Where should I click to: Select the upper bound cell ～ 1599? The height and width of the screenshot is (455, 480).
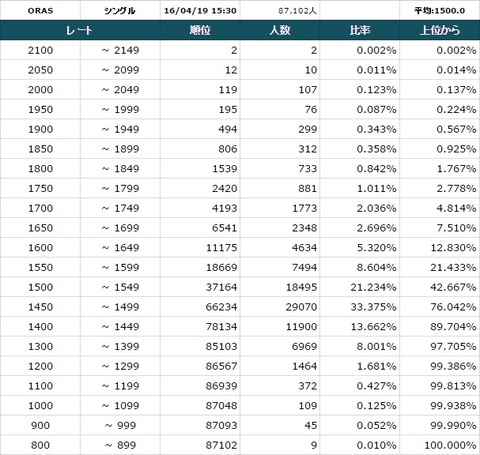coord(120,267)
